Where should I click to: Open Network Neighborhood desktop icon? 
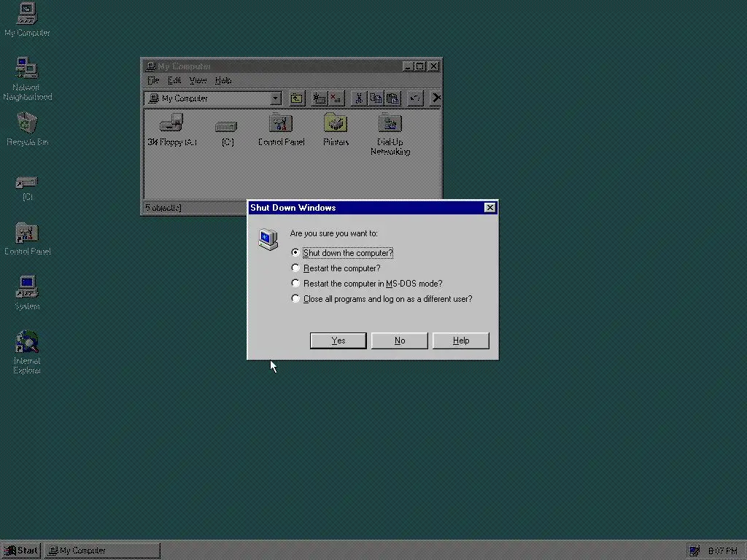(27, 79)
